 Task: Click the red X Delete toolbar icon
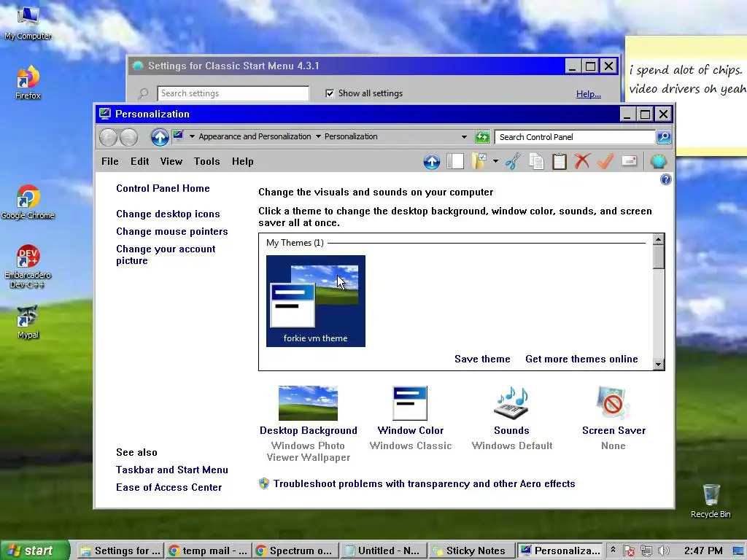point(582,161)
